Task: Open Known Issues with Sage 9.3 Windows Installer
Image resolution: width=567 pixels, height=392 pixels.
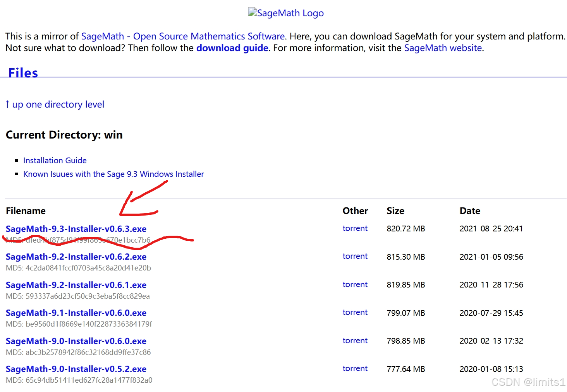Action: point(113,174)
